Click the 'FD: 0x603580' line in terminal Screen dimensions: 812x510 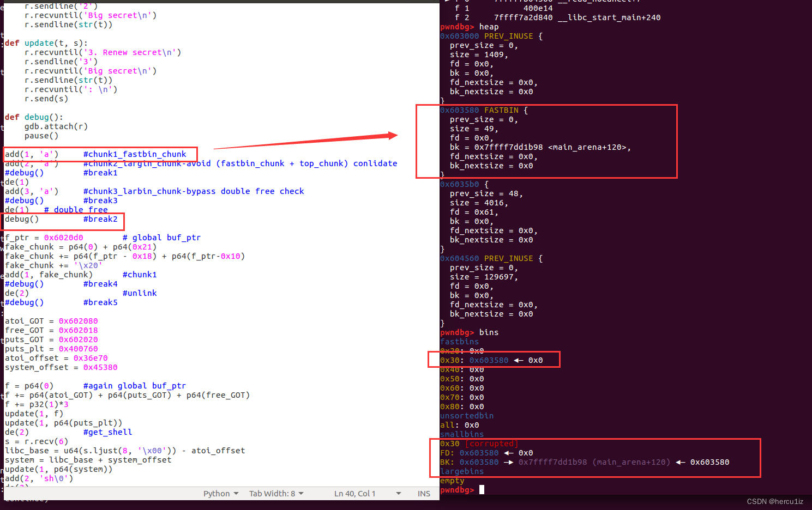(x=486, y=453)
